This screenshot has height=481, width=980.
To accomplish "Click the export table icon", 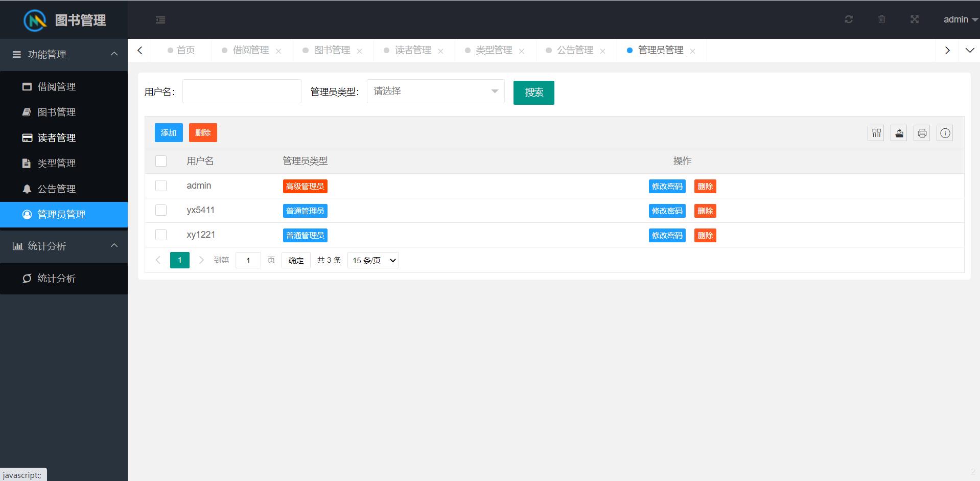I will click(899, 133).
